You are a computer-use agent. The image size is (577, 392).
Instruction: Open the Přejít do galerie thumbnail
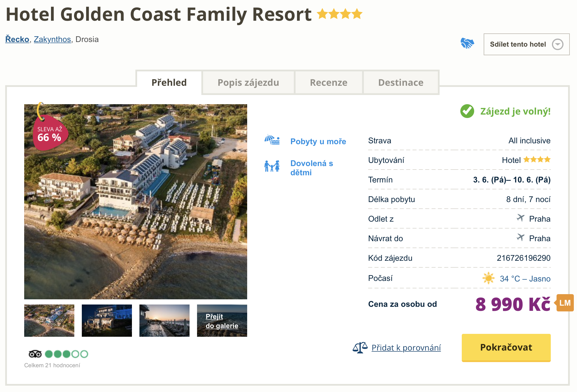(x=222, y=321)
